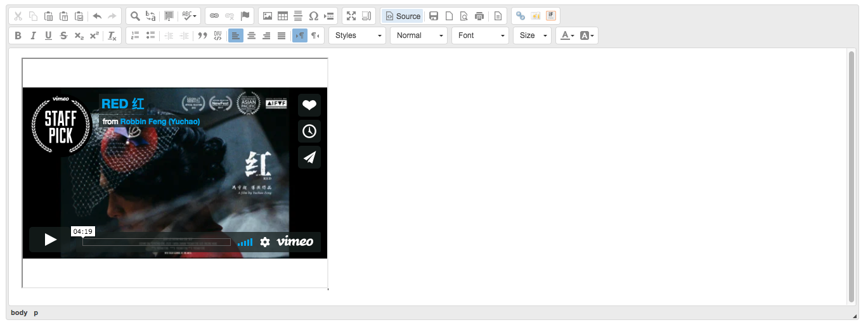Like the video with the heart icon
The height and width of the screenshot is (327, 868).
[x=309, y=105]
